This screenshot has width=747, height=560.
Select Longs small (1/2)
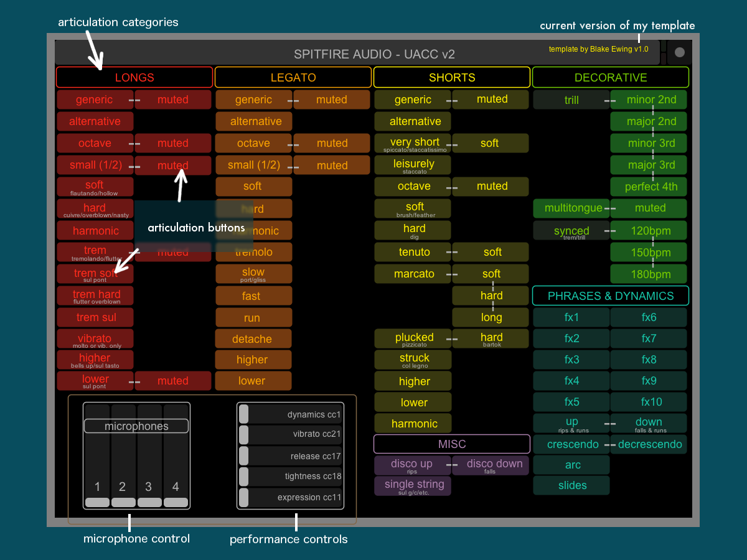coord(95,165)
